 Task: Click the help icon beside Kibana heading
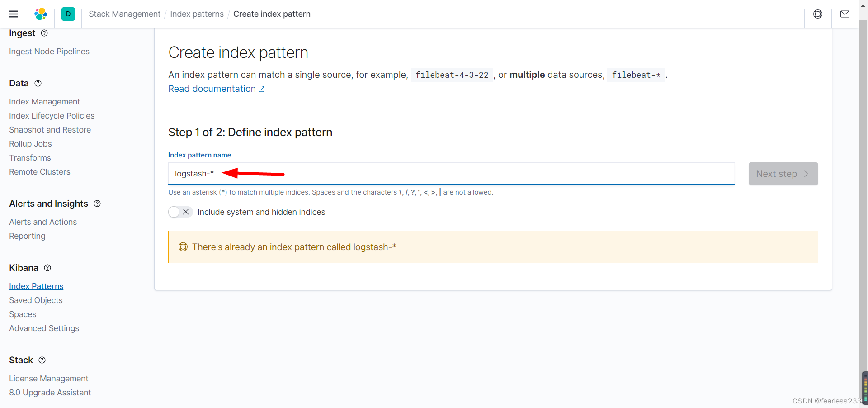click(x=47, y=268)
